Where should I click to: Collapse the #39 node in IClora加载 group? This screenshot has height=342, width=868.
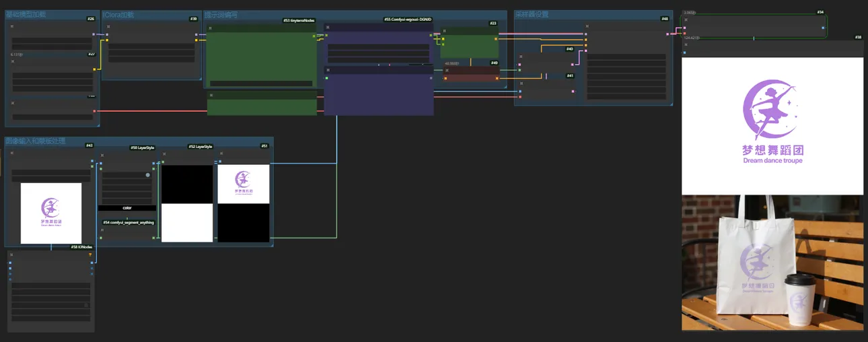[x=108, y=26]
